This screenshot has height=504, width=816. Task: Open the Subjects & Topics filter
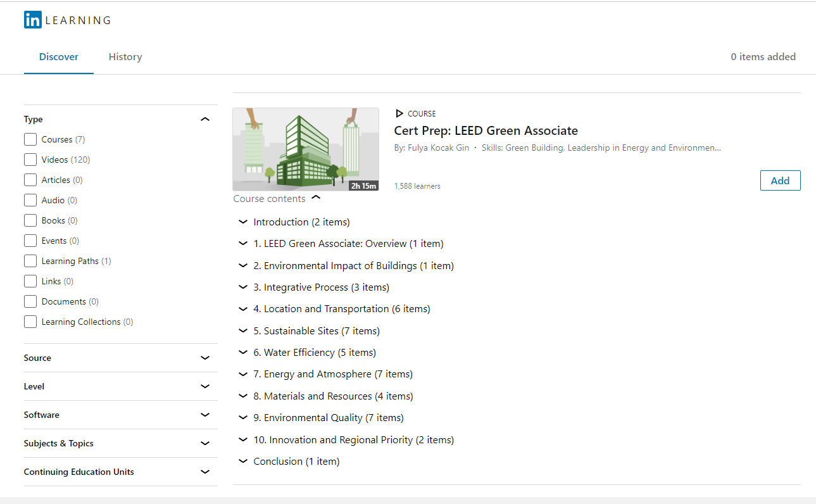click(x=204, y=443)
